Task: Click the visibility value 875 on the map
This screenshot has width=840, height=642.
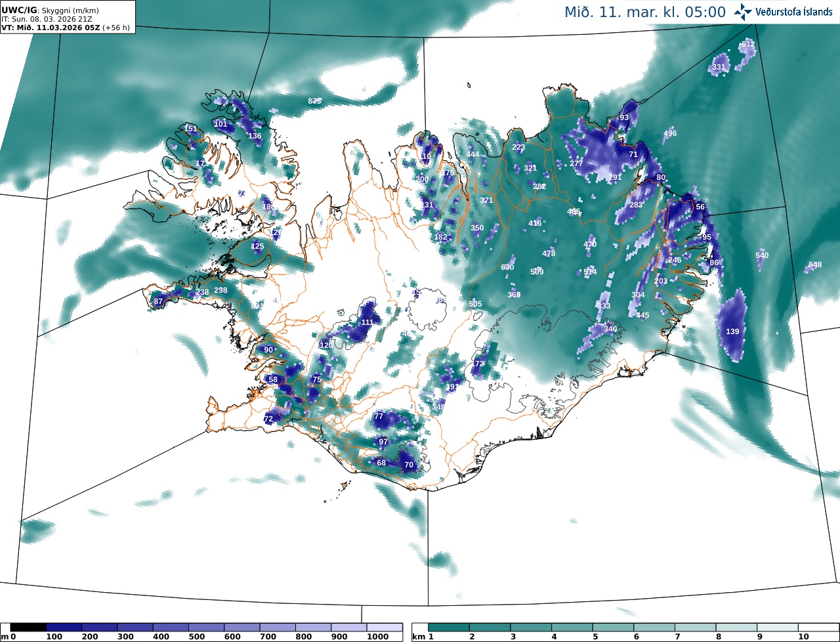Action: [315, 101]
